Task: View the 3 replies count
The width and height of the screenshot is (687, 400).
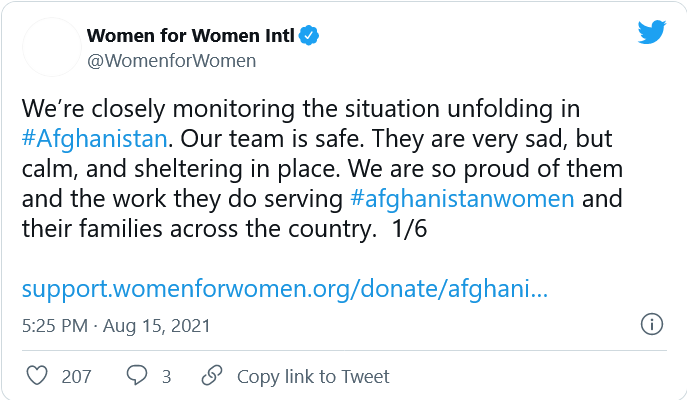Action: pyautogui.click(x=166, y=377)
